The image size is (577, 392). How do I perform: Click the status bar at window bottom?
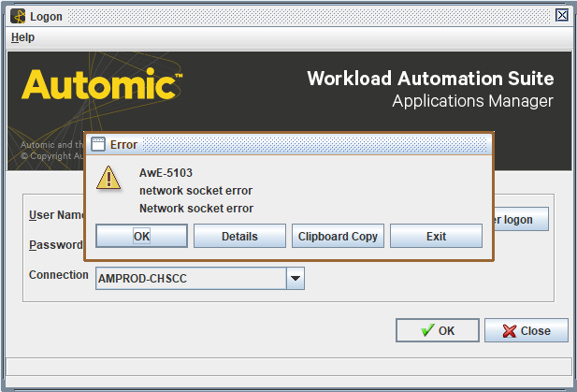click(288, 367)
